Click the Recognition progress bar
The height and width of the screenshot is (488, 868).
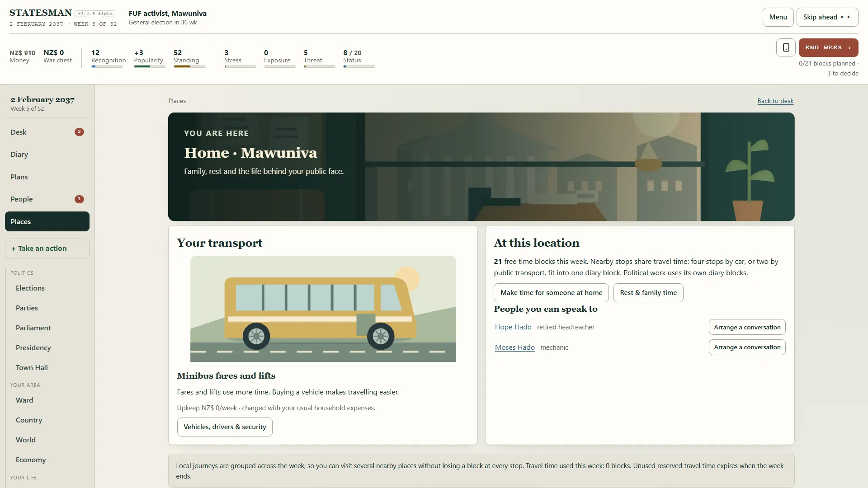(x=107, y=66)
